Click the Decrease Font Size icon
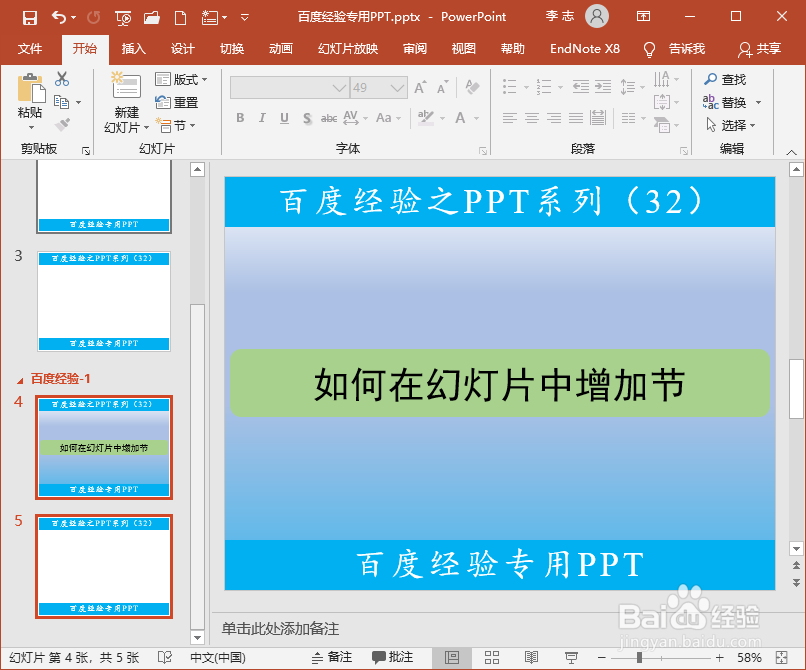This screenshot has width=806, height=670. [x=443, y=87]
